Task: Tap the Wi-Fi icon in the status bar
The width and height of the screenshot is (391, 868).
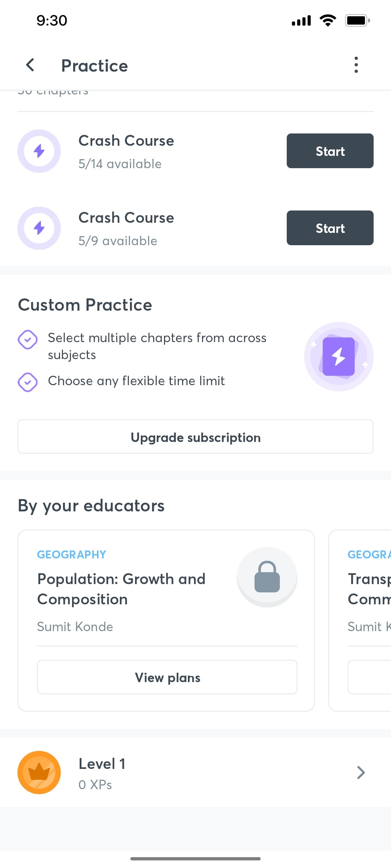Action: 328,20
